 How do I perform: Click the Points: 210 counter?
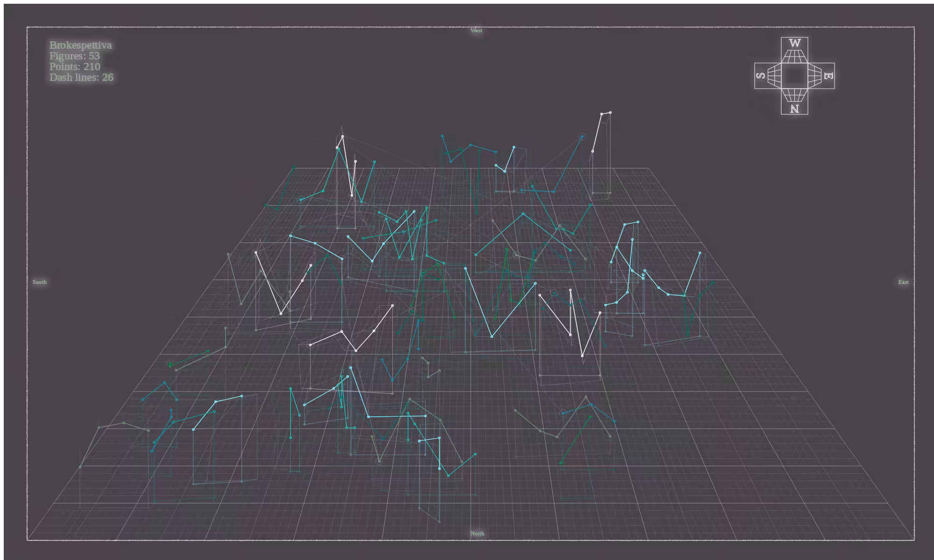[x=75, y=67]
